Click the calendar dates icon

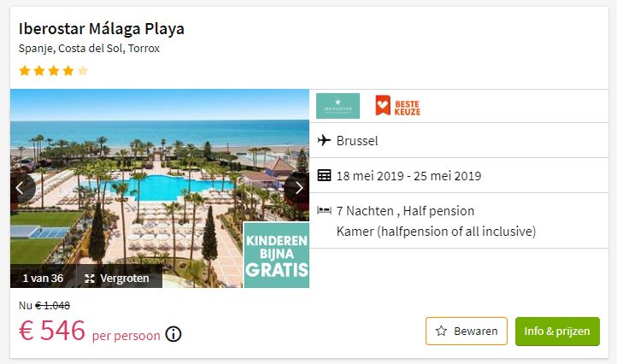coord(324,175)
